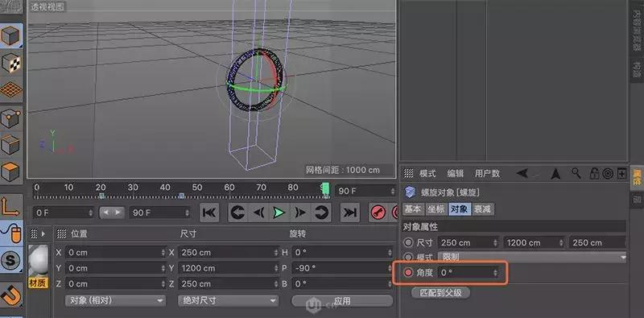The image size is (644, 318).
Task: Select the Model mode cube icon
Action: click(x=11, y=35)
